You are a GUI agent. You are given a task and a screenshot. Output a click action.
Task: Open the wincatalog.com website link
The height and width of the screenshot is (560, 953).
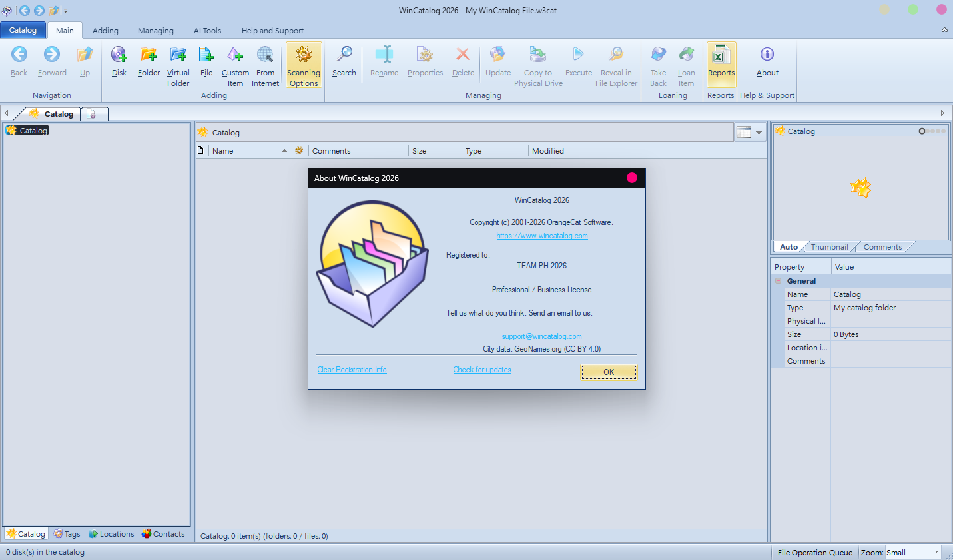click(542, 236)
